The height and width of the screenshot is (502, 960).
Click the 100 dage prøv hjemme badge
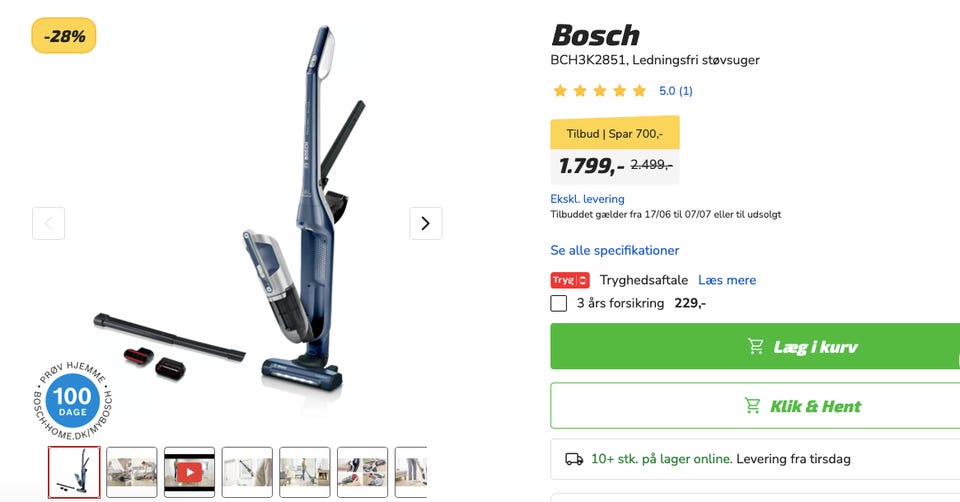(x=73, y=400)
